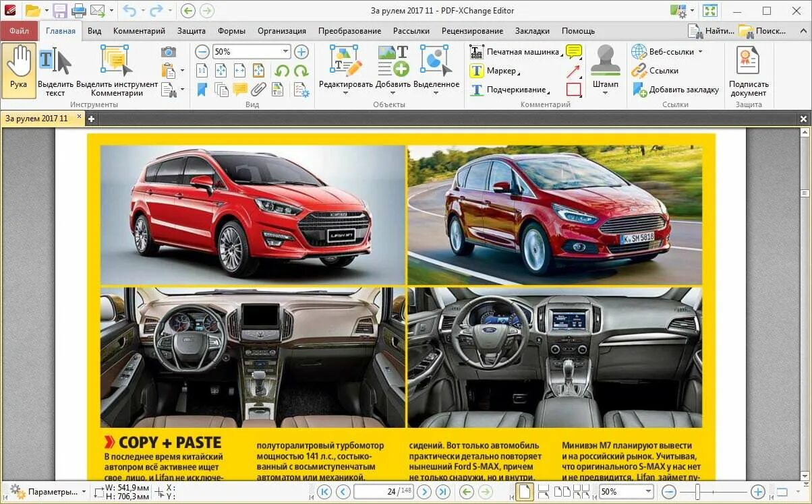Open file with folder icon
812x504 pixels.
pos(32,11)
